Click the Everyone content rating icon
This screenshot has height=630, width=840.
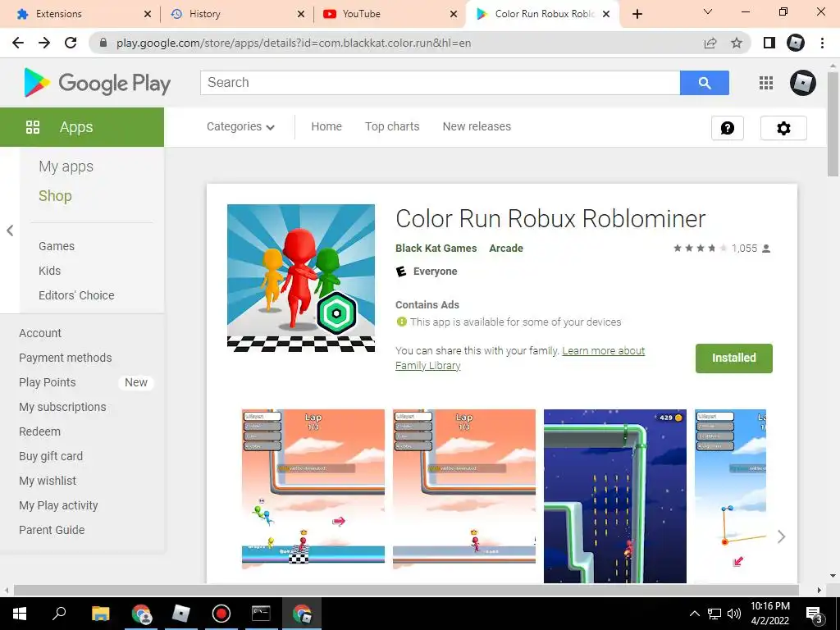pos(400,272)
